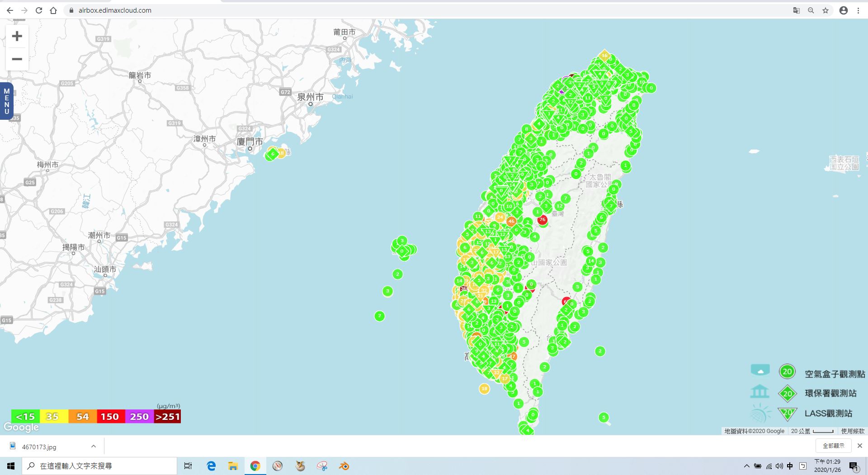This screenshot has height=475, width=868.
Task: Click the 全部顯示 show all downloads button
Action: tap(834, 446)
